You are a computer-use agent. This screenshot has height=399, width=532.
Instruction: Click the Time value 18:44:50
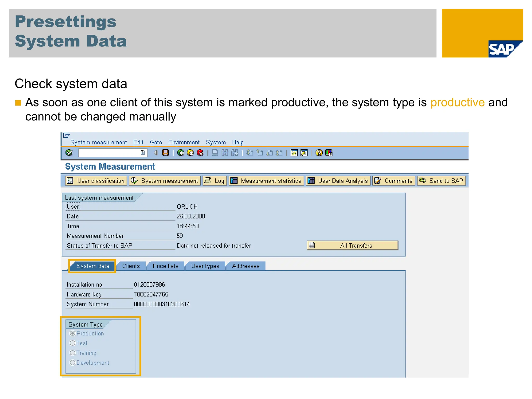point(188,226)
